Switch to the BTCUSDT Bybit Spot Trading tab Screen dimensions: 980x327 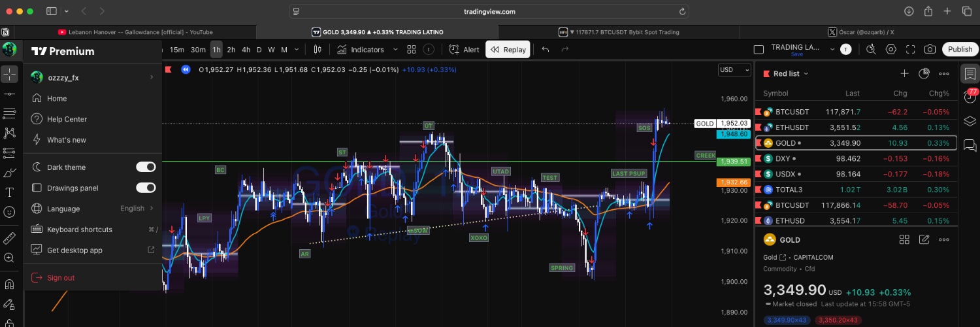pyautogui.click(x=619, y=32)
